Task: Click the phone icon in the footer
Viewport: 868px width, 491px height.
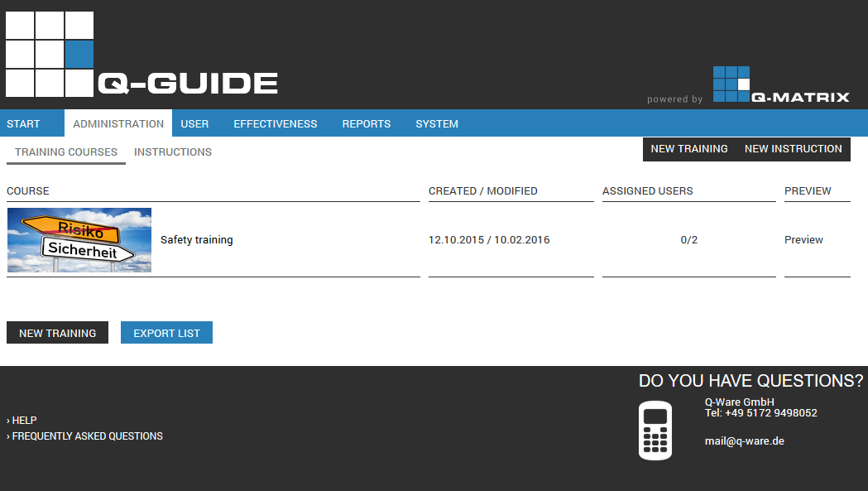Action: pyautogui.click(x=655, y=430)
